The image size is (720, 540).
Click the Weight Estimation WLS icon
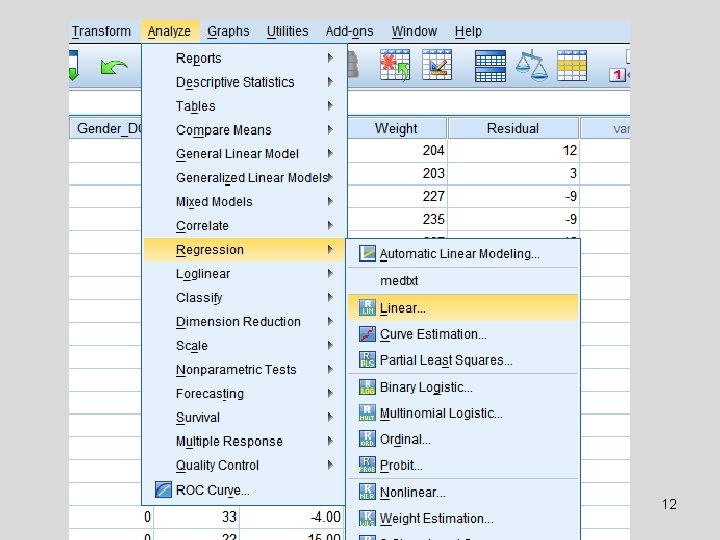pyautogui.click(x=367, y=518)
